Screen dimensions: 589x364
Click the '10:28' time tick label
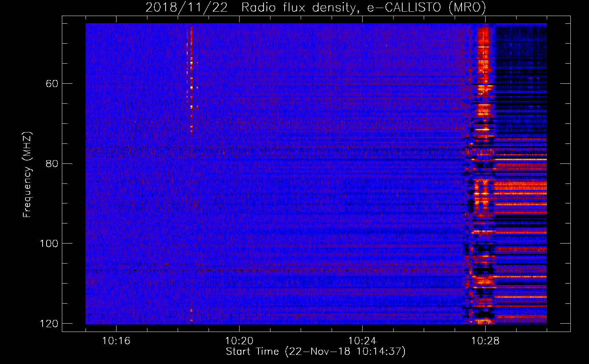(x=485, y=341)
